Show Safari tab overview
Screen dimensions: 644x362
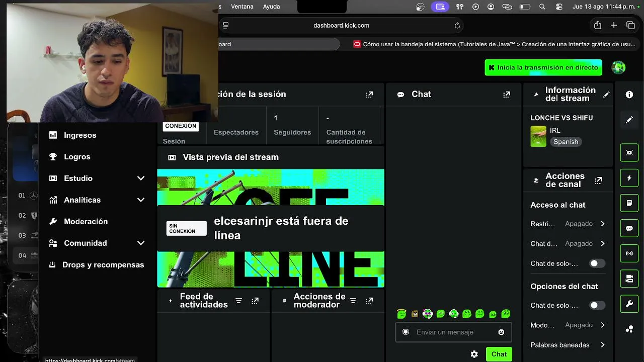coord(630,25)
